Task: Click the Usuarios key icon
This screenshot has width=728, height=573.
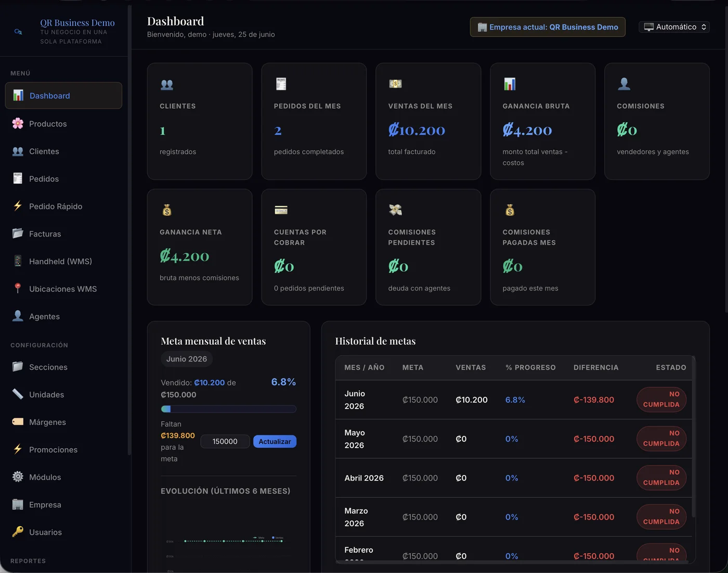Action: click(x=18, y=532)
